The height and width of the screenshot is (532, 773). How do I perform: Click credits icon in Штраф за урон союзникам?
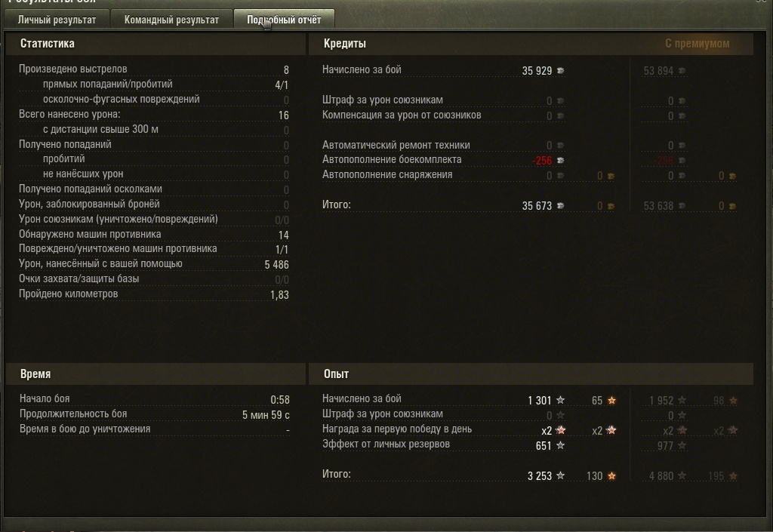[561, 100]
